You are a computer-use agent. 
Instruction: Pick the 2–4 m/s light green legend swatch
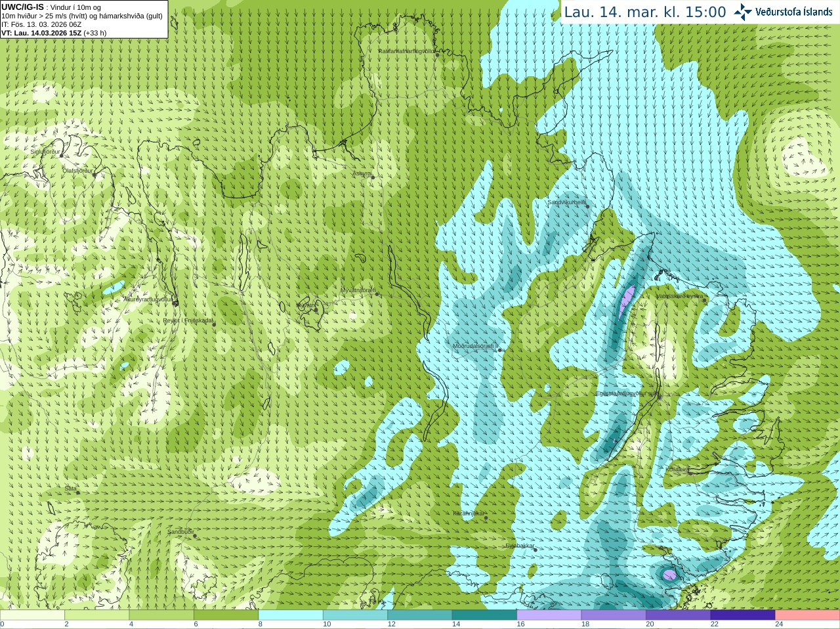pos(97,615)
